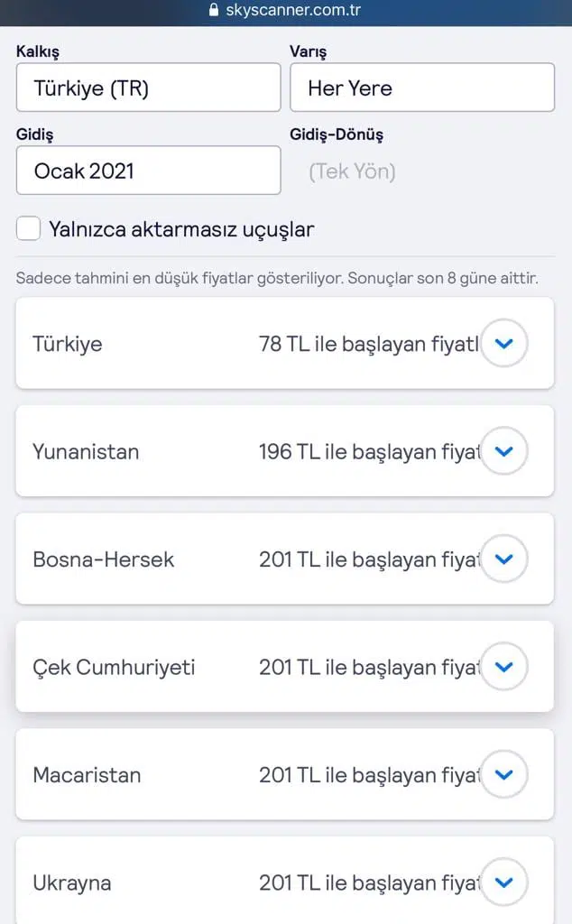
Task: Click the Çek Cumhuriyeti country label
Action: coord(114,668)
